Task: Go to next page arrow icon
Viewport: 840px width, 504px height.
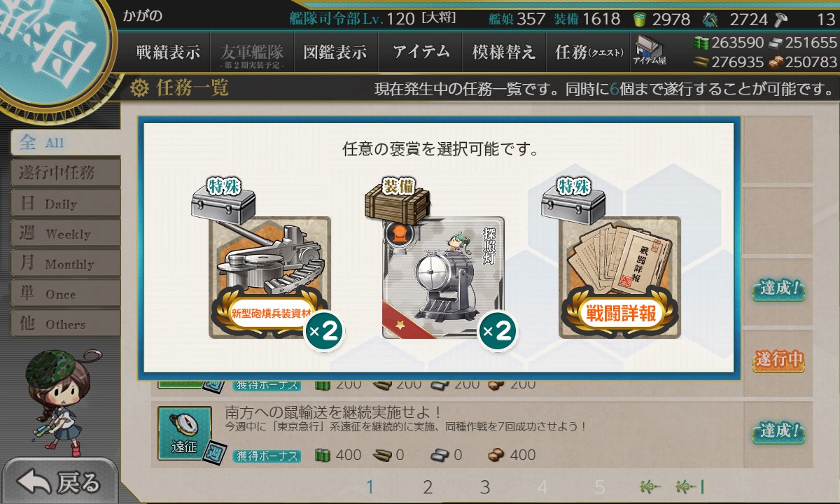Action: pos(650,487)
